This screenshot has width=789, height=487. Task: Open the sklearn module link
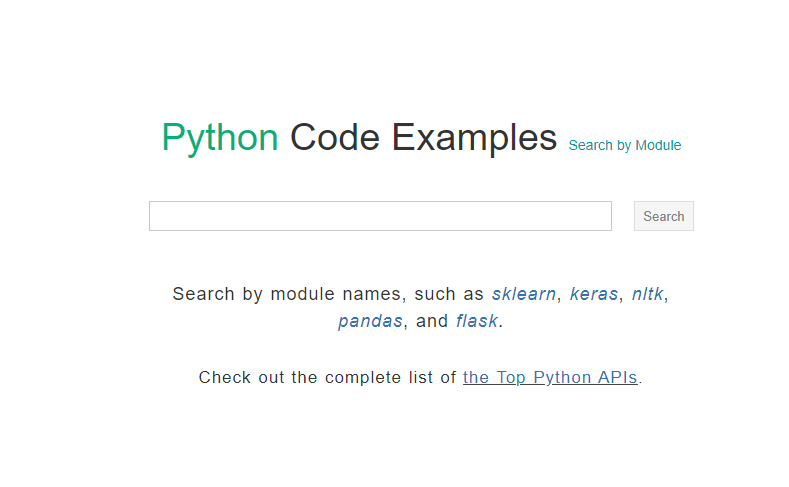(525, 294)
